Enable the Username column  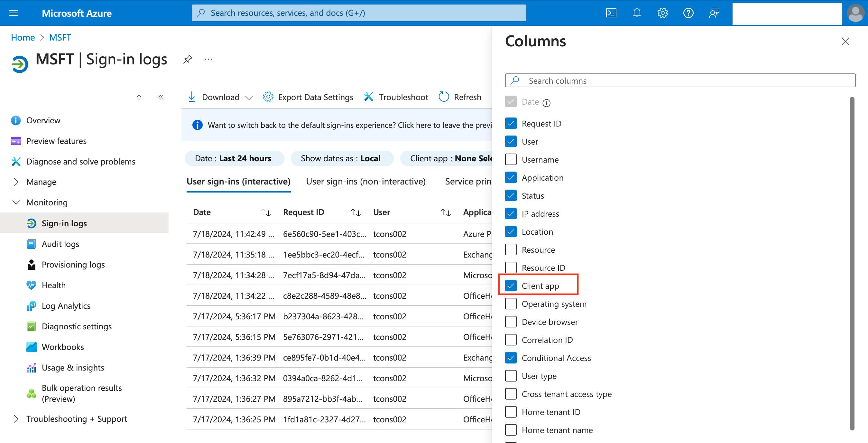click(511, 159)
